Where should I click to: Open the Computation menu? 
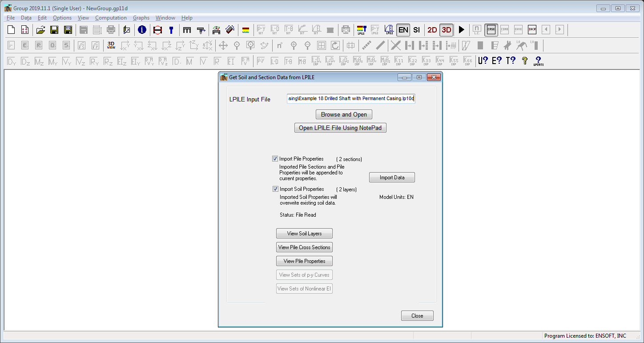111,17
